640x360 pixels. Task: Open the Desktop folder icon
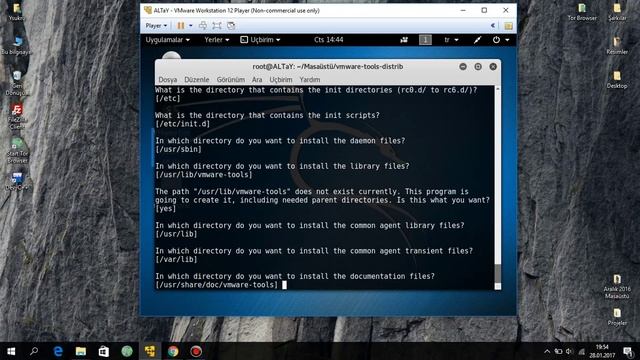[617, 80]
